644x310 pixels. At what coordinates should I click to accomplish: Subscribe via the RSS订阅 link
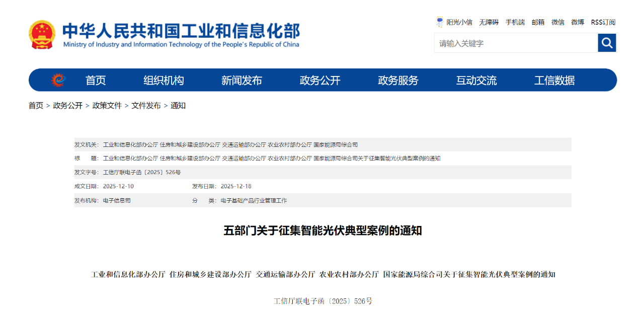pyautogui.click(x=603, y=22)
